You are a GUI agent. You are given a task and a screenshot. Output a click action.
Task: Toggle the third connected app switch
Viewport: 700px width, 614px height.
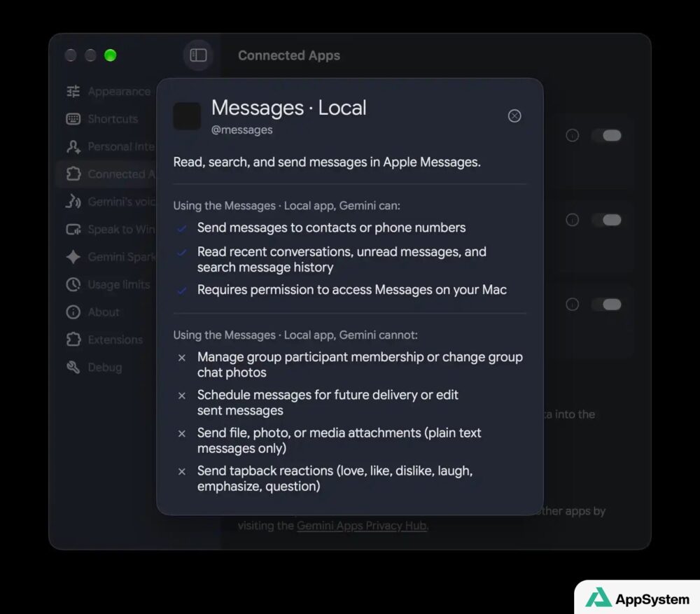point(607,305)
